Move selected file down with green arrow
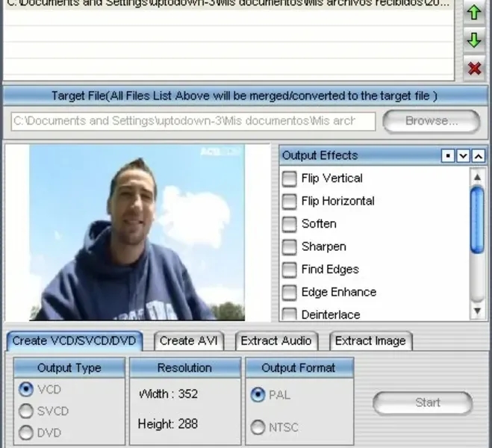The width and height of the screenshot is (492, 448). (x=474, y=40)
